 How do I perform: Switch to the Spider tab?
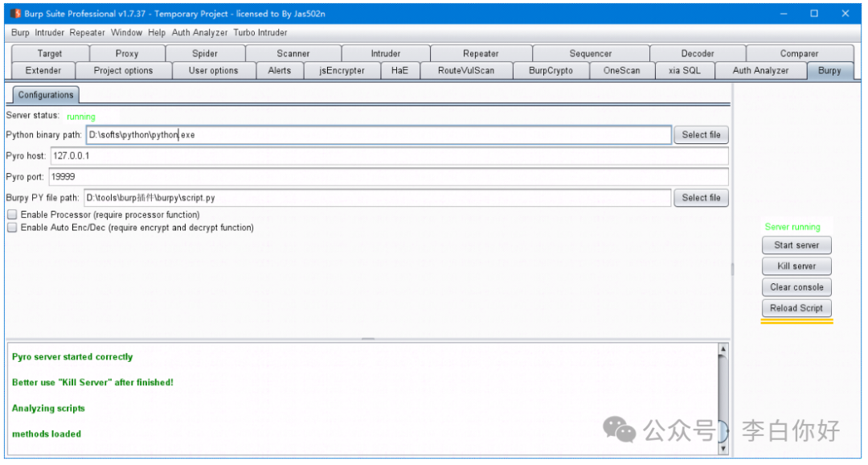point(205,54)
